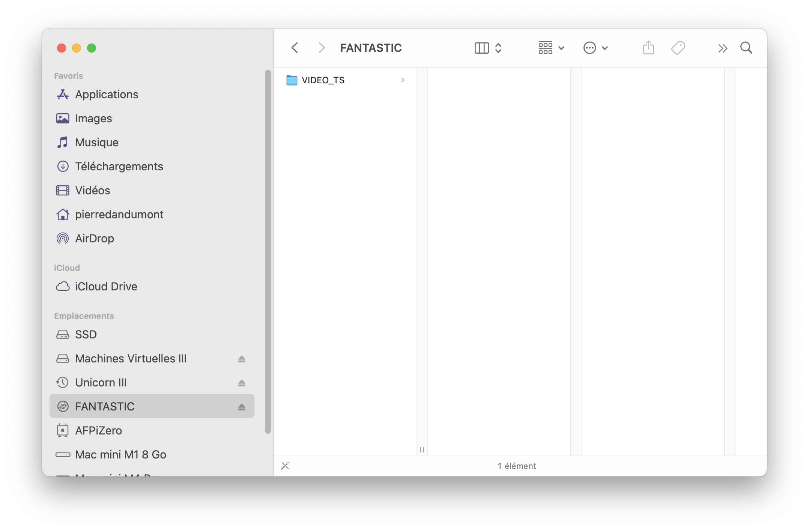
Task: Click the icon left of status bar
Action: 285,466
